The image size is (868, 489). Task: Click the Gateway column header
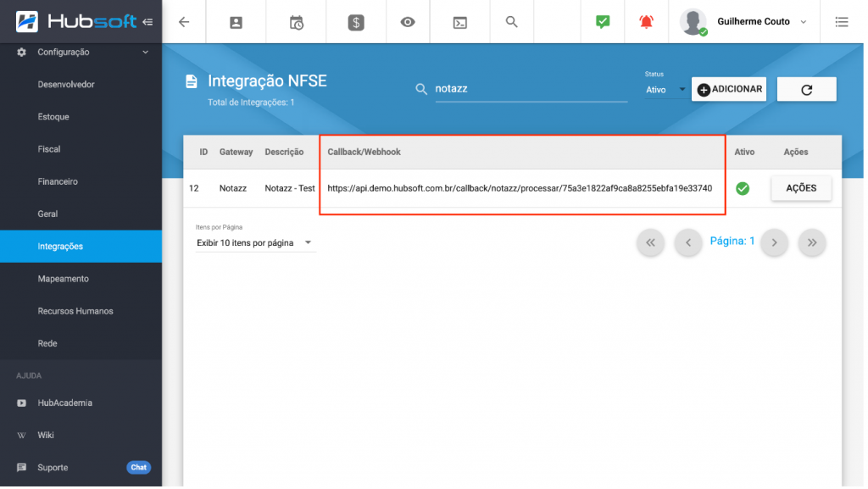pyautogui.click(x=236, y=152)
